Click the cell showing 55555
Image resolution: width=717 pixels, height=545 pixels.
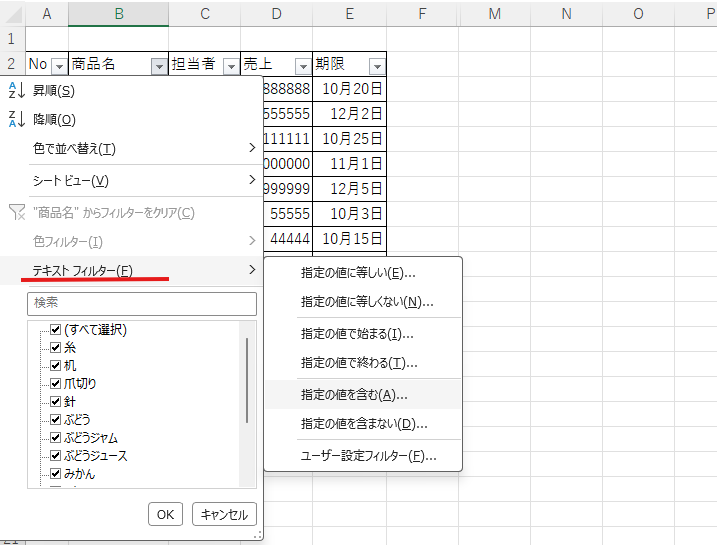tap(288, 214)
